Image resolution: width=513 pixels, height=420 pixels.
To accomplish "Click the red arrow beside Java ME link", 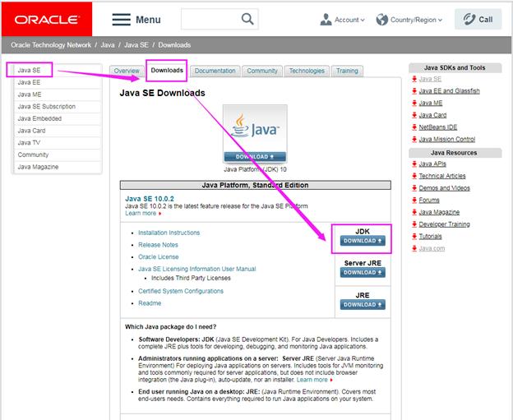I will coord(414,103).
